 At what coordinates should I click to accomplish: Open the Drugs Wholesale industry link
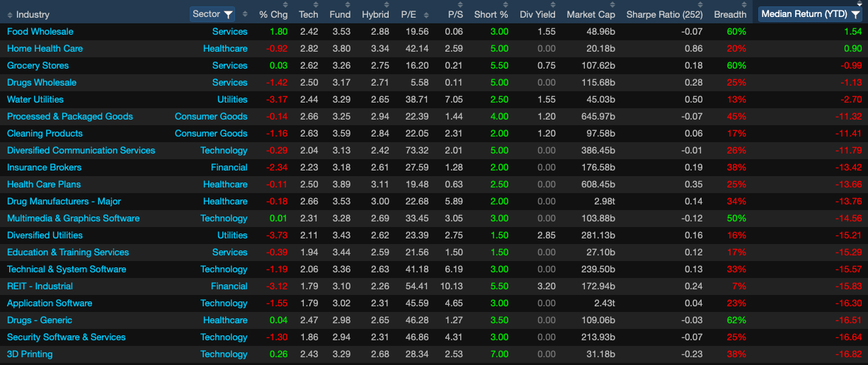tap(41, 83)
